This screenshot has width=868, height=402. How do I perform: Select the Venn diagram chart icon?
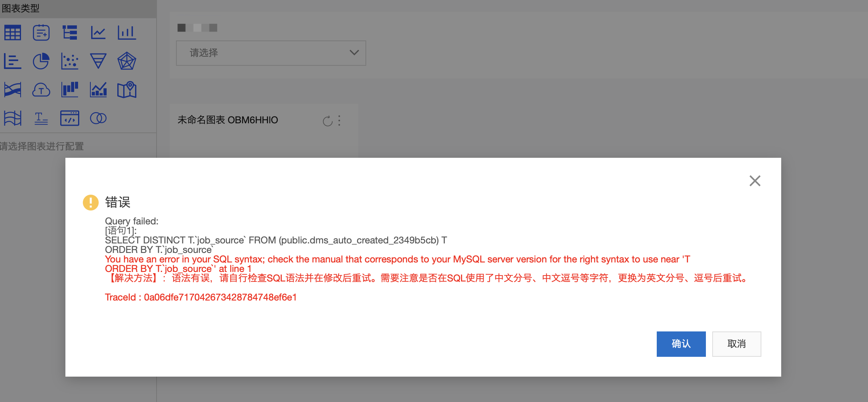pos(98,119)
